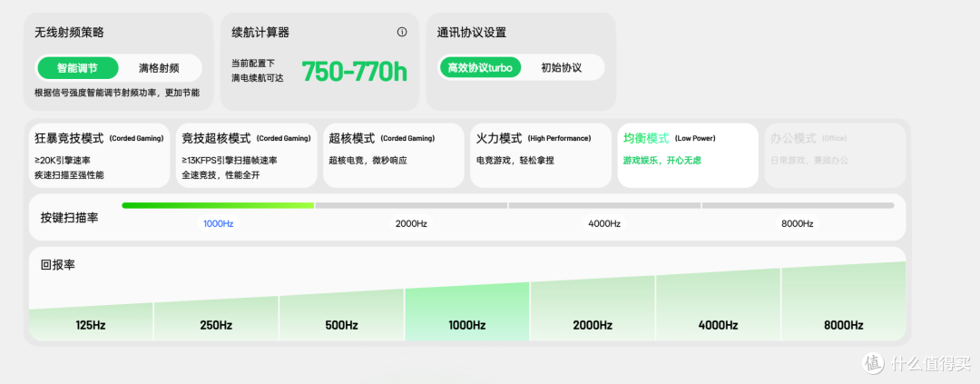980x384 pixels.
Task: Choose 竞技超核模式 card
Action: (247, 155)
